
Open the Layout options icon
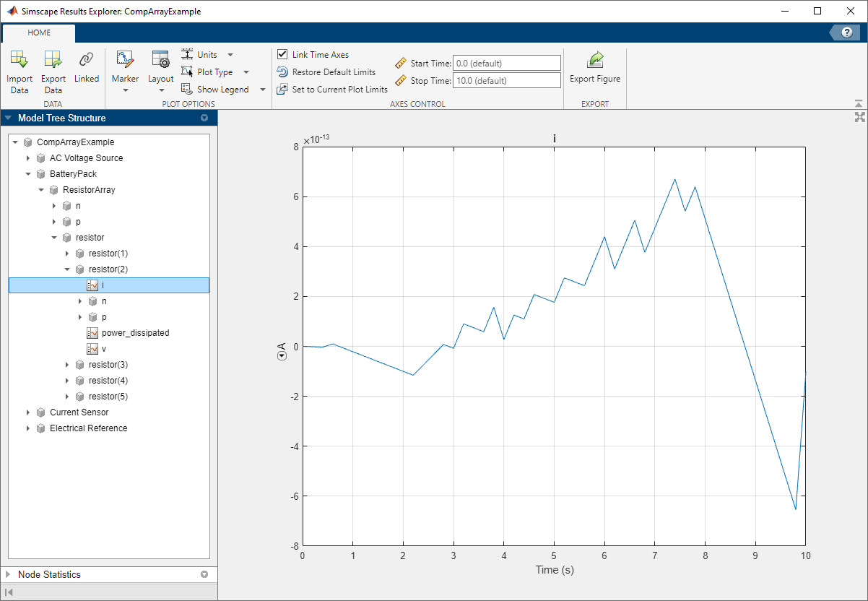tap(160, 61)
